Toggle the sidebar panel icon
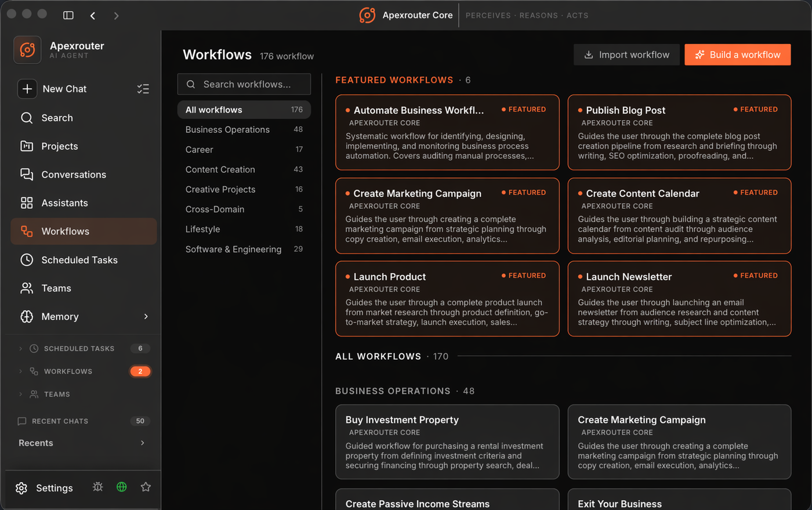This screenshot has height=510, width=812. pyautogui.click(x=68, y=15)
